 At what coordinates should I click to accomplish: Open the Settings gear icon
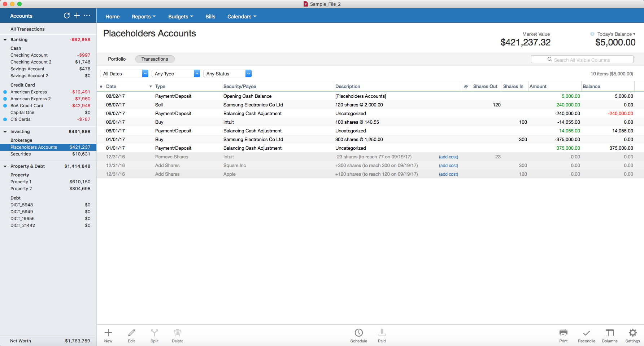pos(632,333)
